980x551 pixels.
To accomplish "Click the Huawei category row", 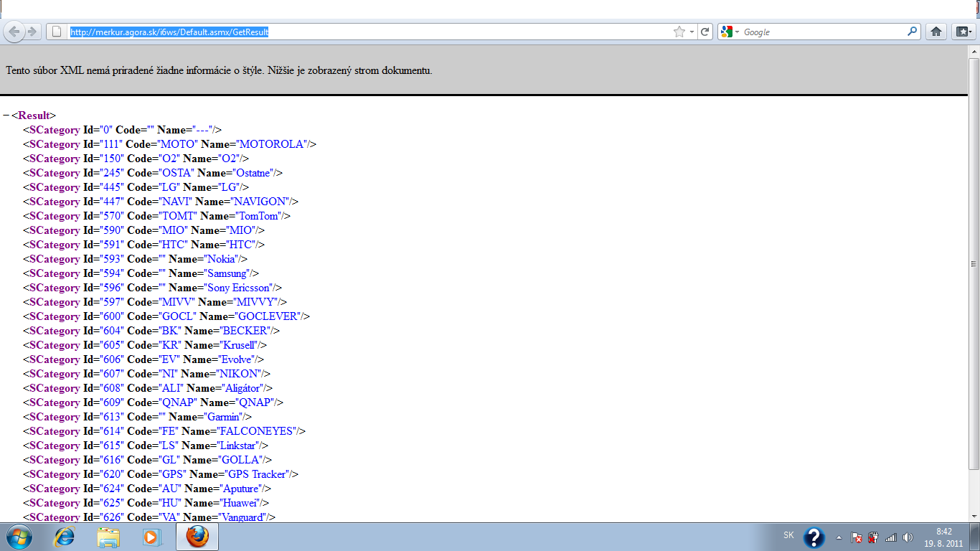I will (x=146, y=503).
